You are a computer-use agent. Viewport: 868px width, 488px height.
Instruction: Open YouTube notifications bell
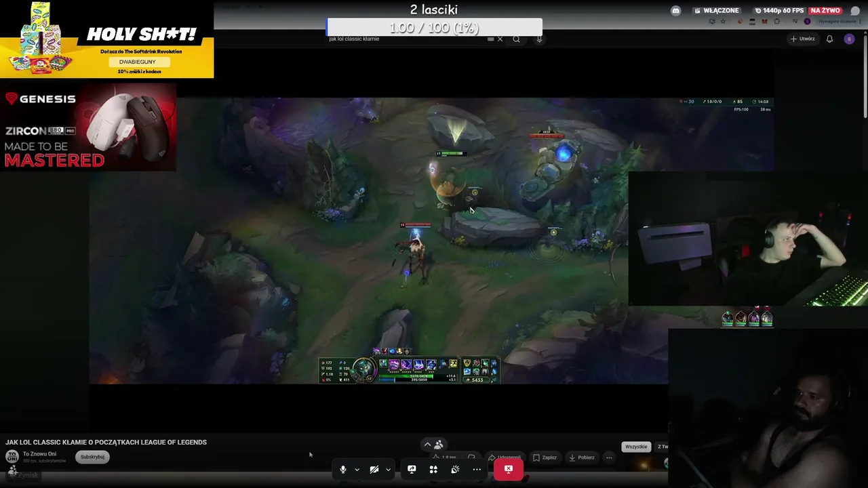(829, 39)
